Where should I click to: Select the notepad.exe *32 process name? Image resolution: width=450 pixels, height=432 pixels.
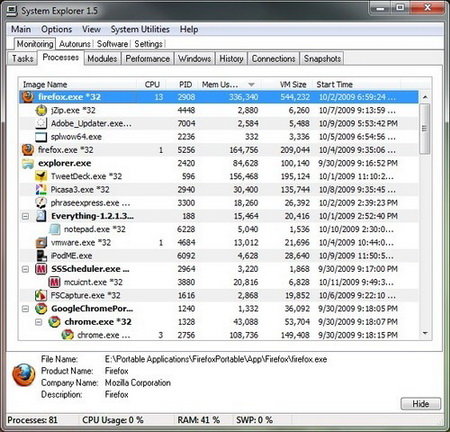[95, 229]
